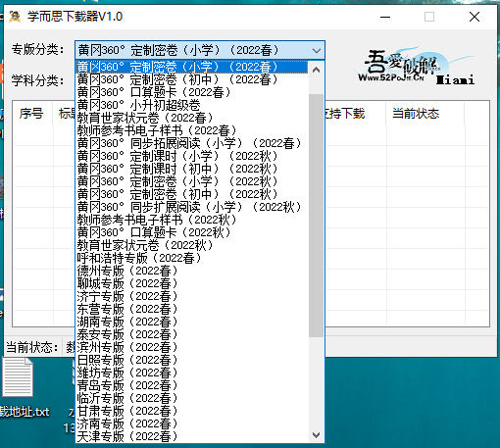Choose 潍坊专版（2022春）

pos(192,373)
